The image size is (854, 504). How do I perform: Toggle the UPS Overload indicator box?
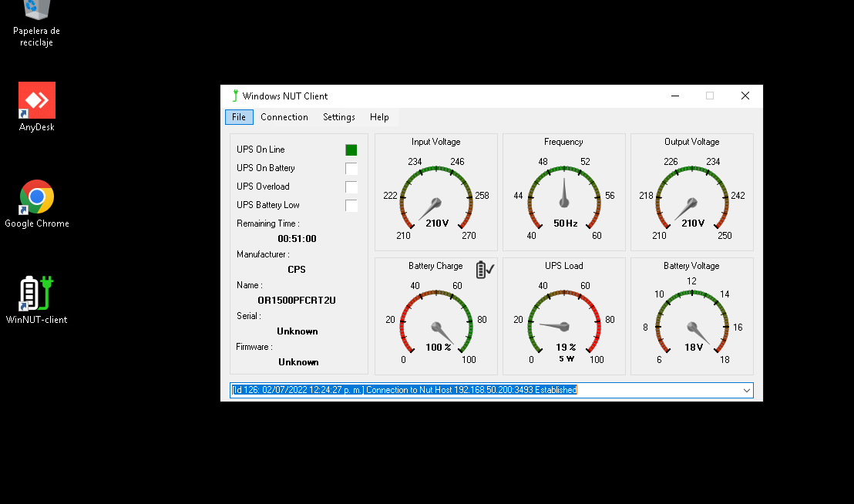click(351, 186)
